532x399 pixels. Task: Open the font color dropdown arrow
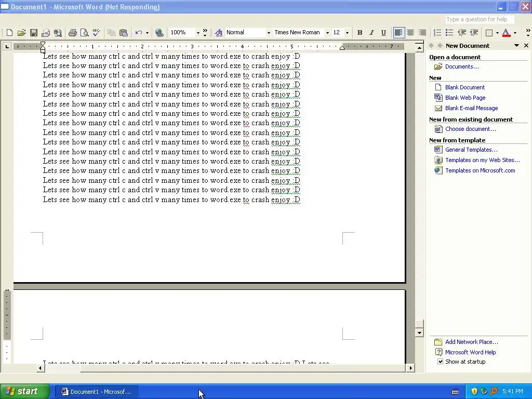pos(515,33)
